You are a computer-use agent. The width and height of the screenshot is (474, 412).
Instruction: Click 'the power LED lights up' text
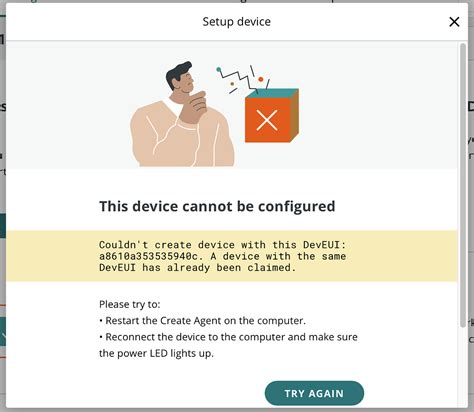[156, 353]
